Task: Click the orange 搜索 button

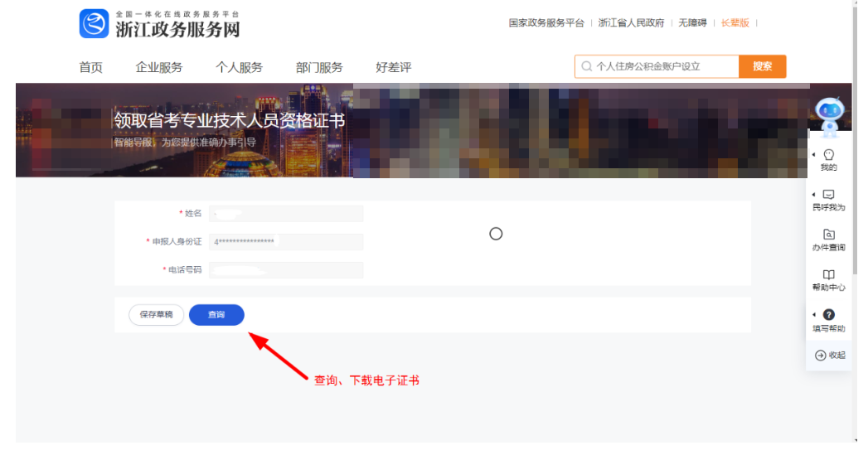Action: point(762,66)
